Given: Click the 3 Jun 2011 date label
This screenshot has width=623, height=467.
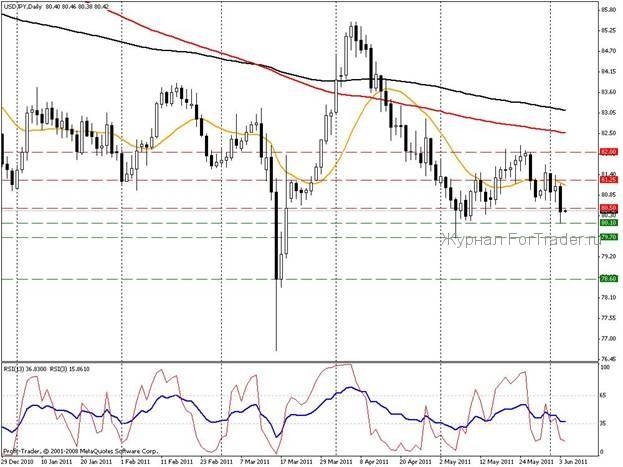Looking at the screenshot, I should click(573, 462).
